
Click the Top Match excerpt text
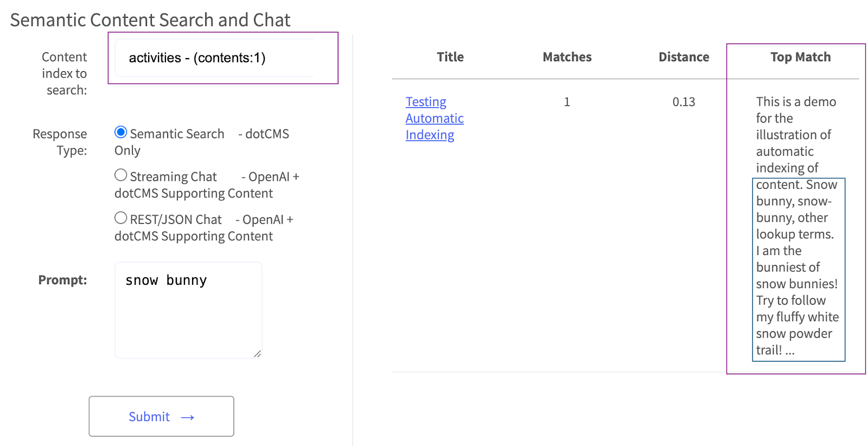796,226
